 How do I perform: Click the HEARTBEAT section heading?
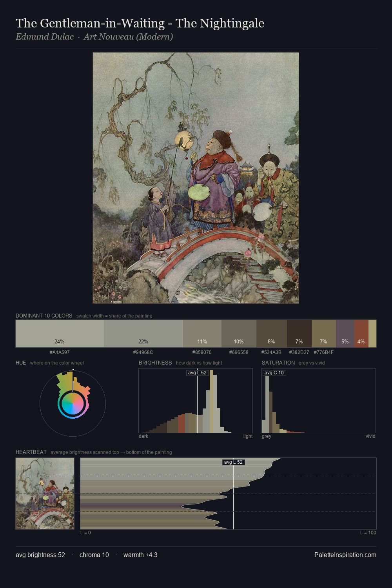pos(31,452)
